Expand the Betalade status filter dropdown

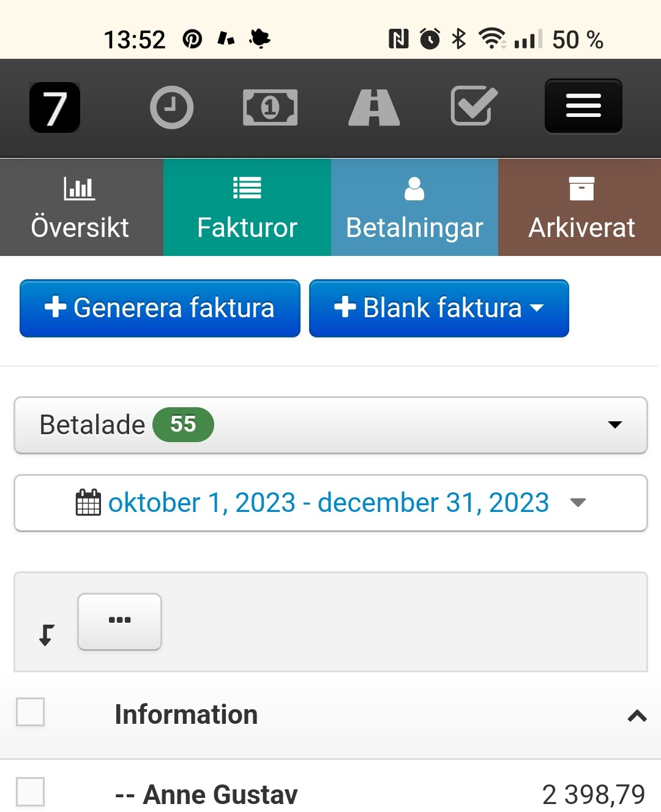click(x=330, y=425)
